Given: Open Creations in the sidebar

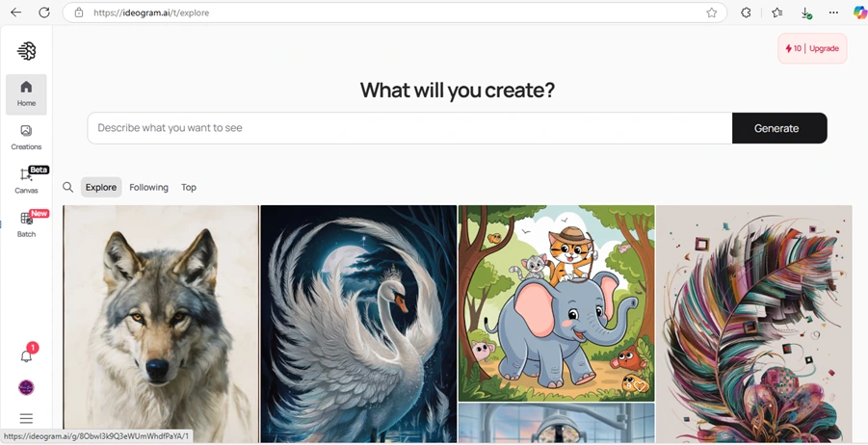Looking at the screenshot, I should 26,138.
